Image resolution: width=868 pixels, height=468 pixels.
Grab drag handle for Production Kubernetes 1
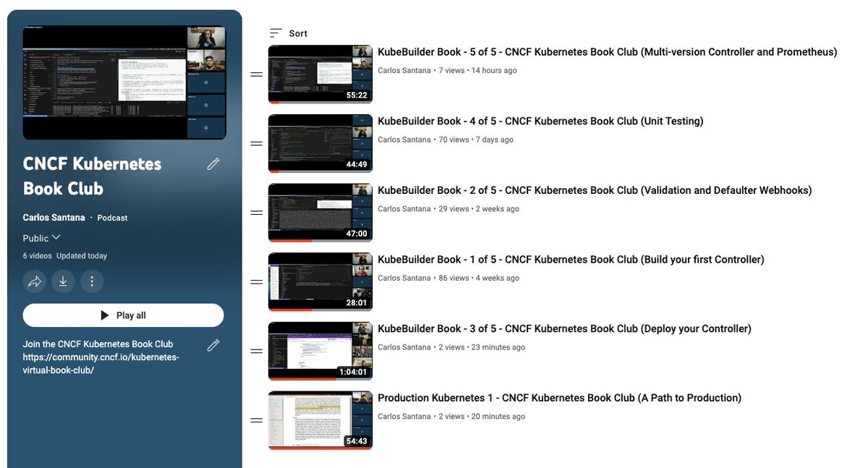[256, 420]
